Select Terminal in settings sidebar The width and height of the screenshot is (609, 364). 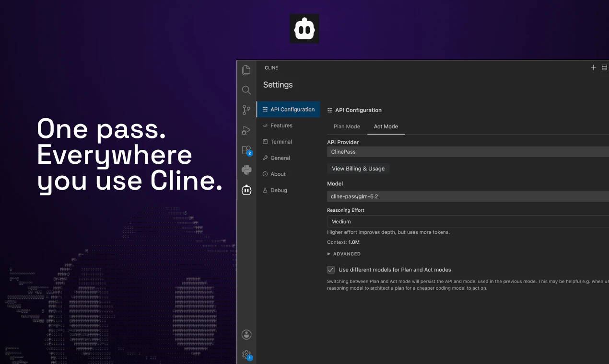(x=289, y=142)
